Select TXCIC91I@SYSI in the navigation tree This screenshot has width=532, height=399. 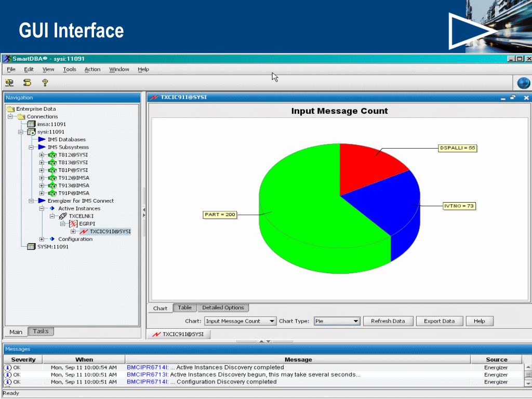tap(110, 232)
